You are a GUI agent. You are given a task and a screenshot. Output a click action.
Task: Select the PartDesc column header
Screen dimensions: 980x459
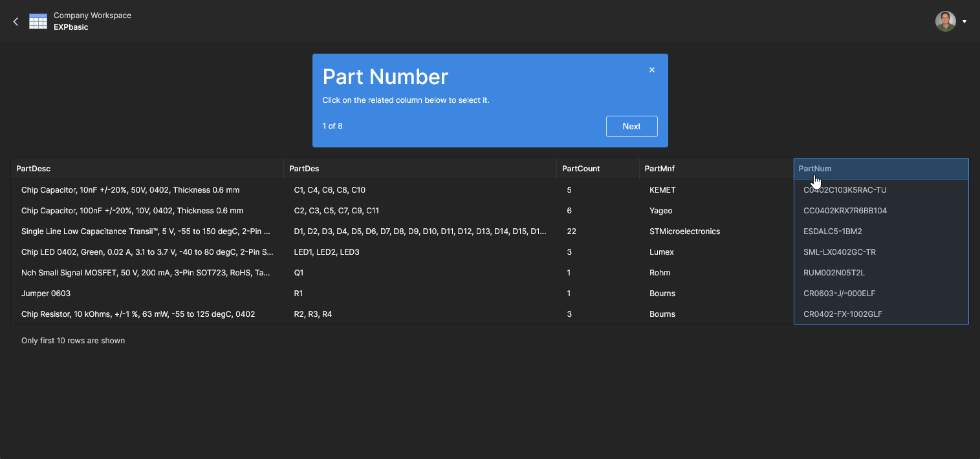click(34, 169)
